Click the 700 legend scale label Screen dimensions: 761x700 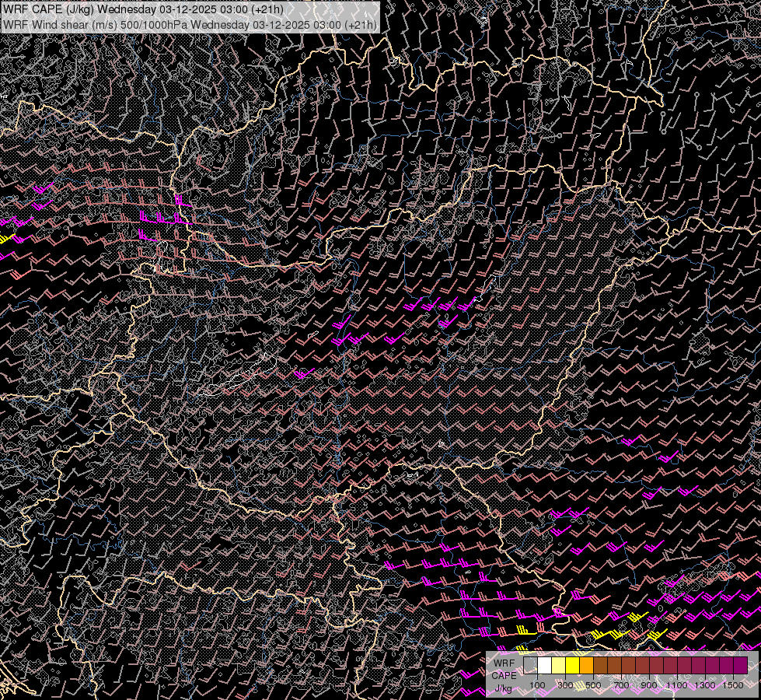tap(621, 685)
